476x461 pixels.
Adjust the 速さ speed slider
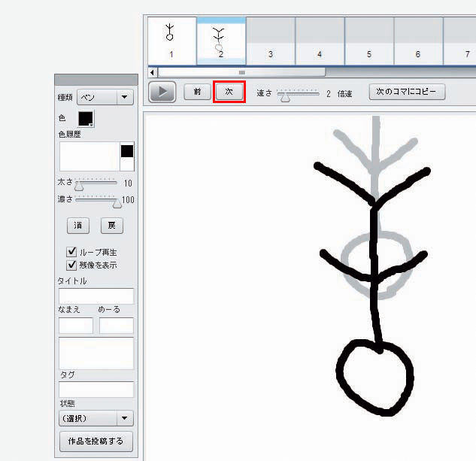(x=285, y=98)
